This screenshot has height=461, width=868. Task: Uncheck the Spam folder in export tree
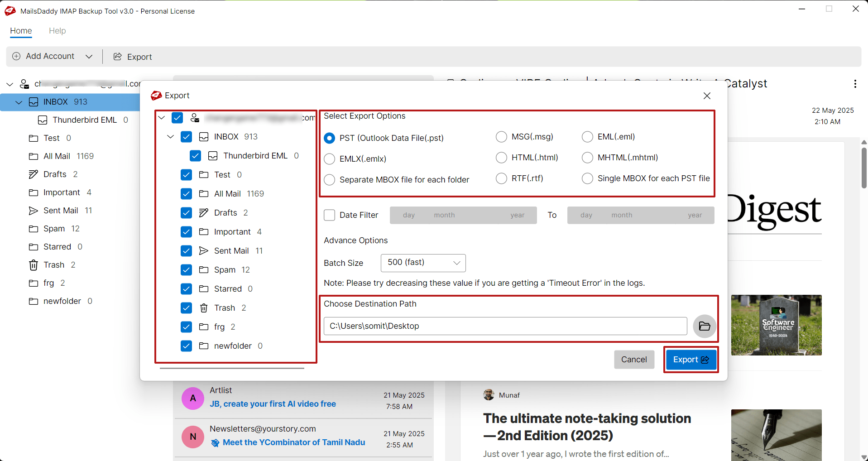(x=186, y=270)
